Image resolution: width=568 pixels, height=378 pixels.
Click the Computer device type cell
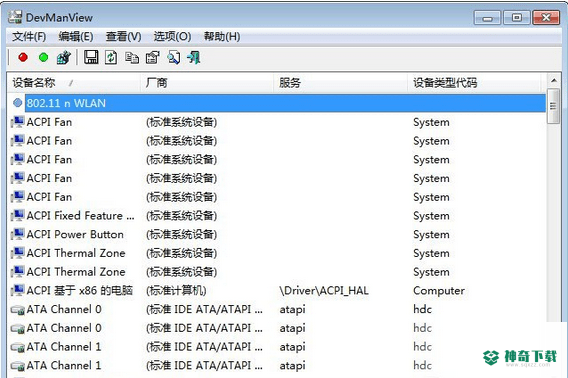439,291
